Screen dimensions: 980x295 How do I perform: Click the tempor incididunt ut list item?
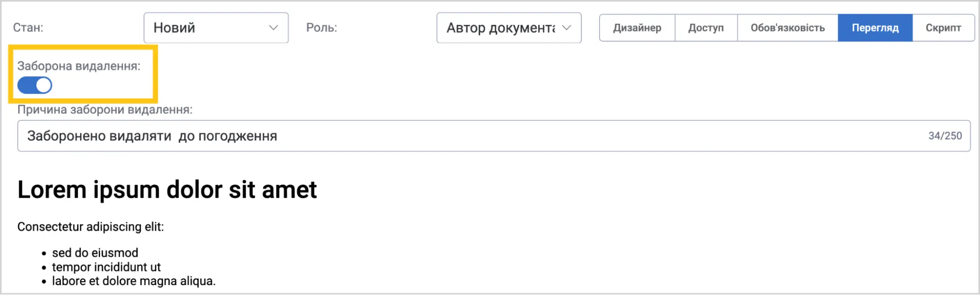coord(106,267)
